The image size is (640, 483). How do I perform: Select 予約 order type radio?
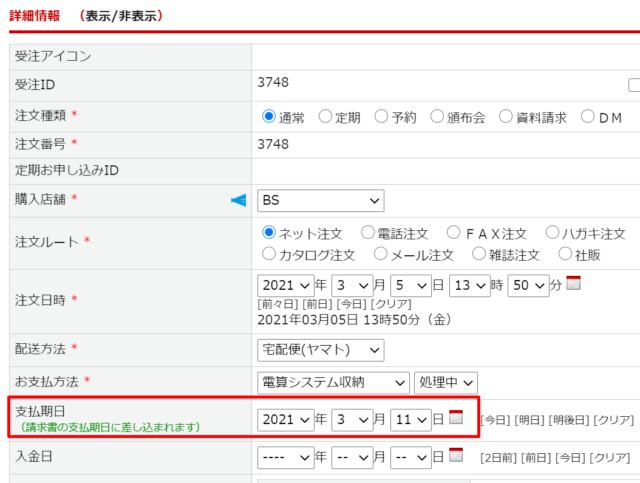[381, 116]
